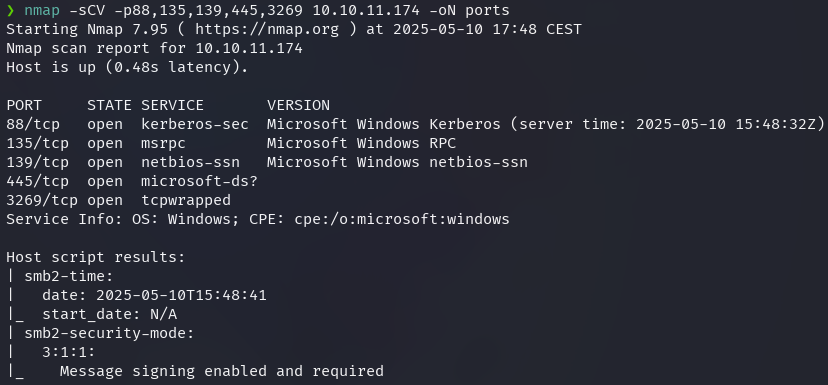Screen dimensions: 828x385
Task: Click the tcpwrapped service label
Action: [186, 201]
